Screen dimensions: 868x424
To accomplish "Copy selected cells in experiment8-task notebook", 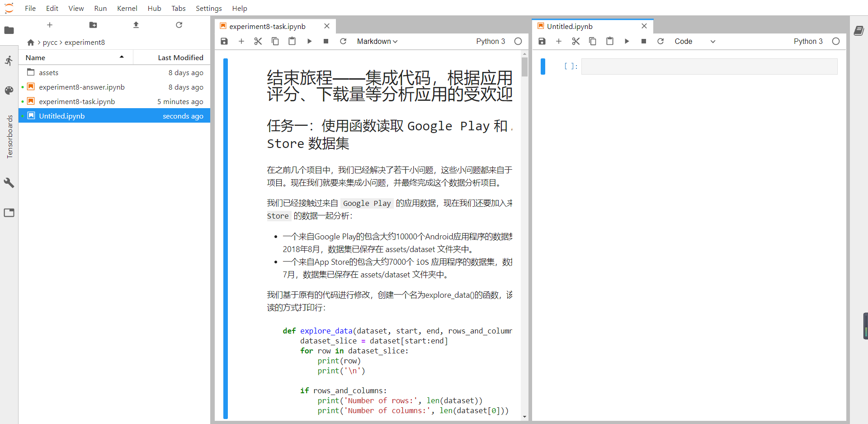I will click(275, 41).
